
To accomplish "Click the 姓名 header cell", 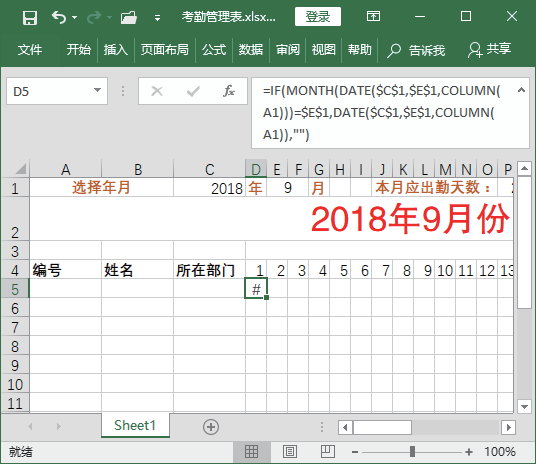I will tap(138, 270).
